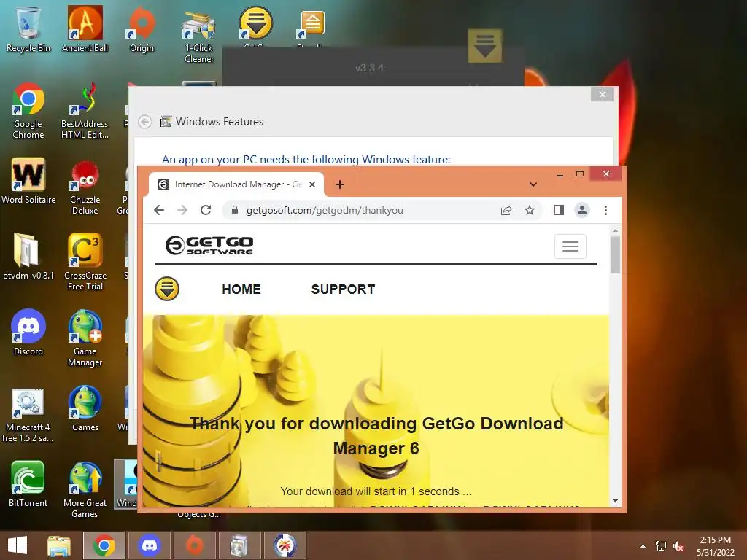This screenshot has width=747, height=560.
Task: Open Chuzzle Deluxe desktop shortcut
Action: pyautogui.click(x=85, y=187)
